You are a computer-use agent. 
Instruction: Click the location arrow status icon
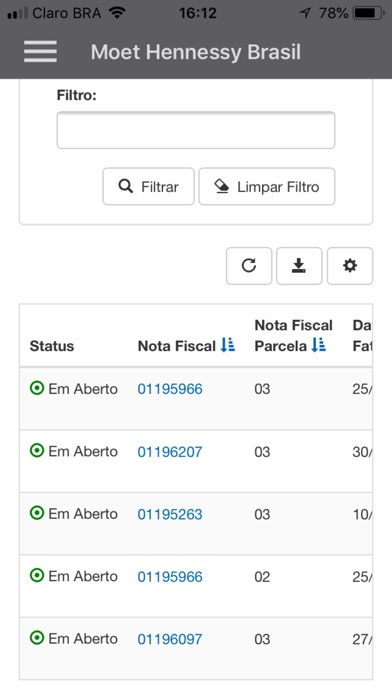click(x=305, y=13)
